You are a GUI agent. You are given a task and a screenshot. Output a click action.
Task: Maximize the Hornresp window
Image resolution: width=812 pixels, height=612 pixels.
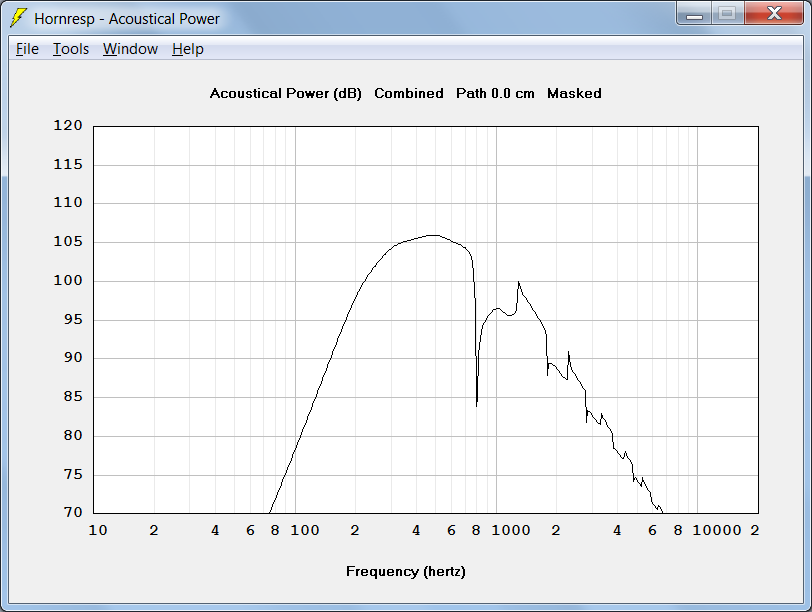pyautogui.click(x=728, y=14)
